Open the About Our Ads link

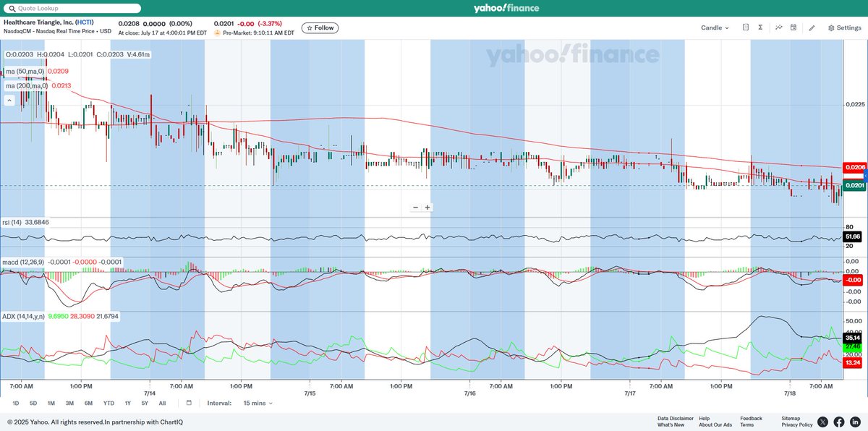pyautogui.click(x=715, y=424)
